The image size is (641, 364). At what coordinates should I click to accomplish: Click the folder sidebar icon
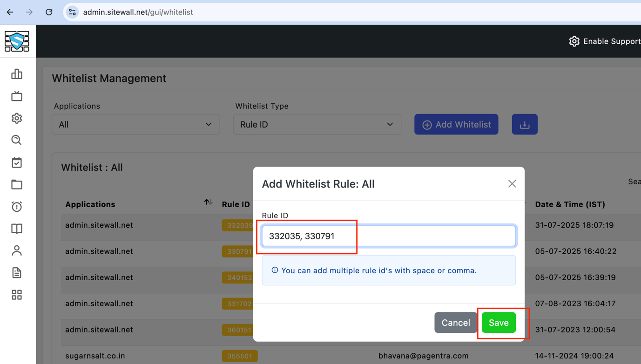click(17, 185)
